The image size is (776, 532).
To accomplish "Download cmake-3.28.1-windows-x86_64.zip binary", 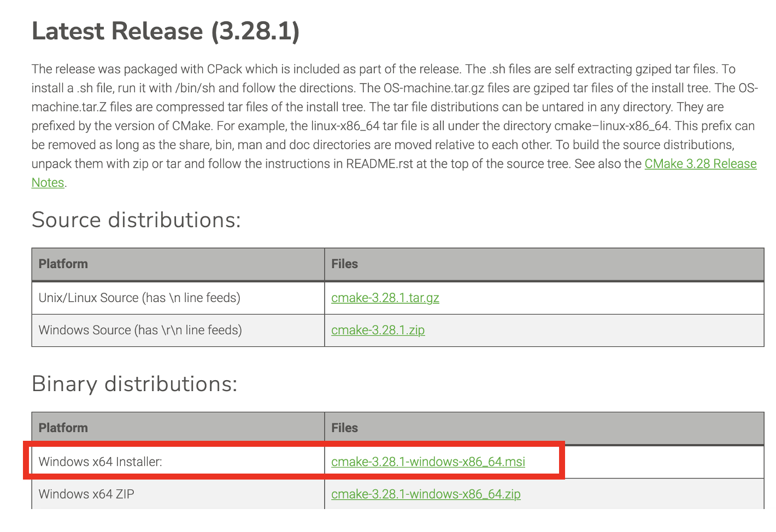I will click(426, 494).
